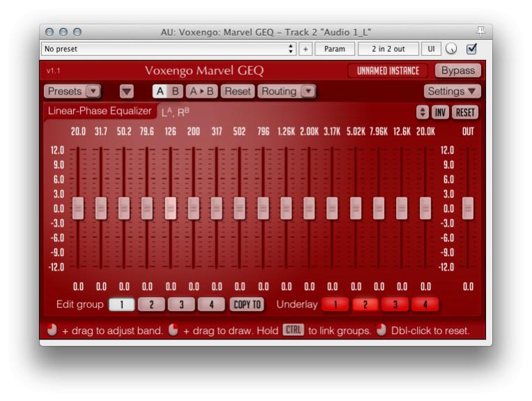Image resolution: width=532 pixels, height=401 pixels.
Task: Click the 2.00K band slider
Action: [309, 208]
